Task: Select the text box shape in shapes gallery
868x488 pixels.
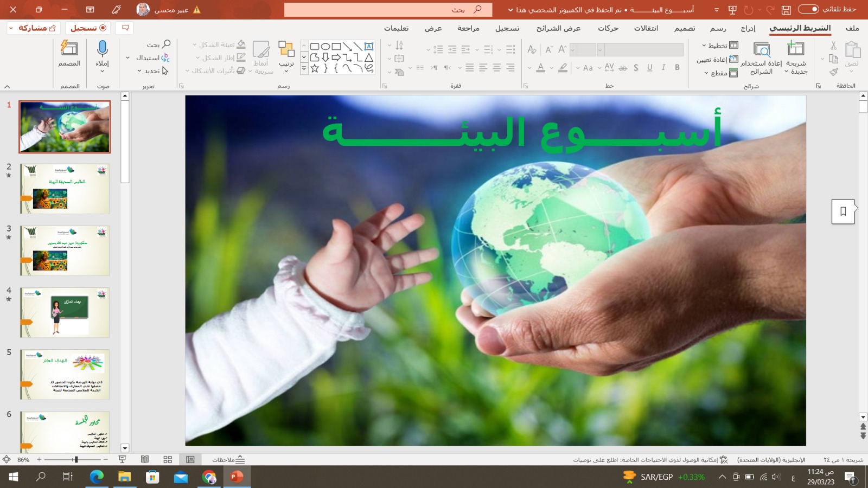Action: [369, 47]
